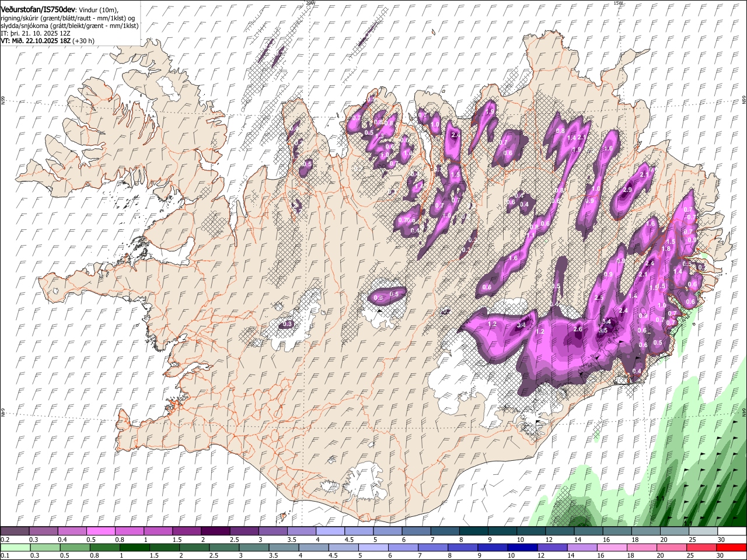Pick lower scale violet swatch at 12
Screen dimensions: 747x560
pos(551,547)
